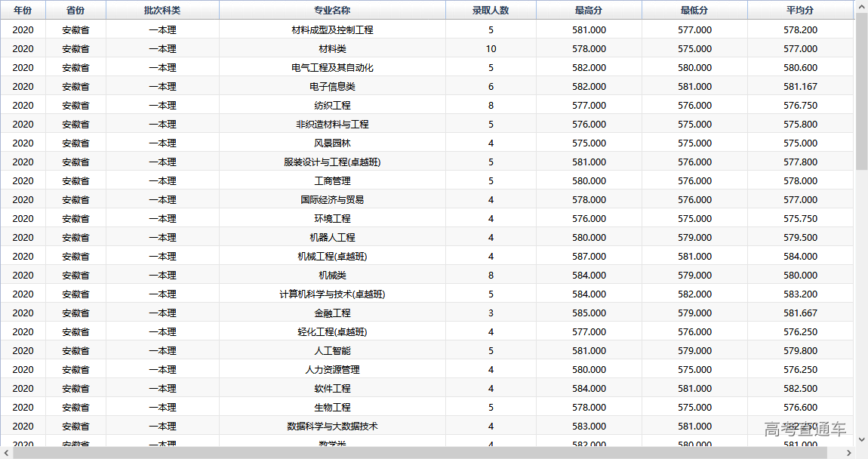
Task: Select the 批次科类 column header
Action: point(162,11)
